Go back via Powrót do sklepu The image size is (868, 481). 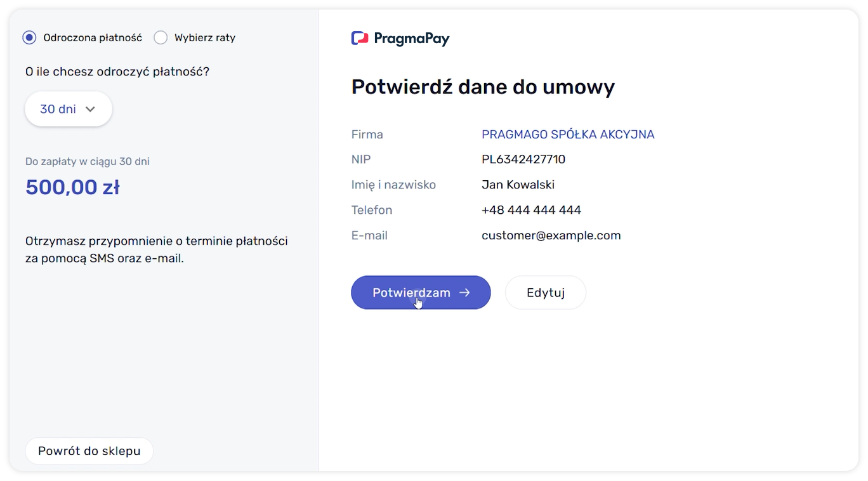point(89,451)
